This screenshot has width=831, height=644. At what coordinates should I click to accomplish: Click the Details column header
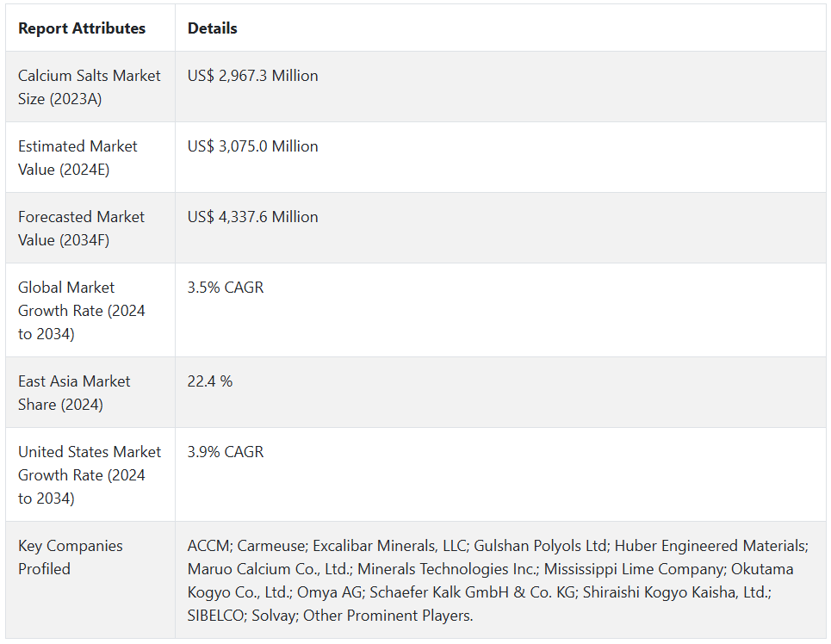[x=213, y=28]
